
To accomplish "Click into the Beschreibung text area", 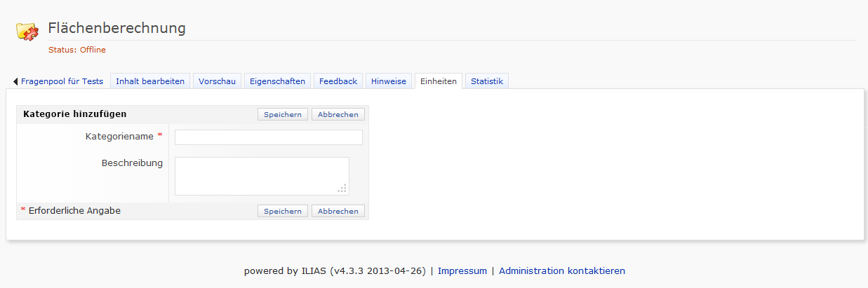I will pyautogui.click(x=261, y=176).
